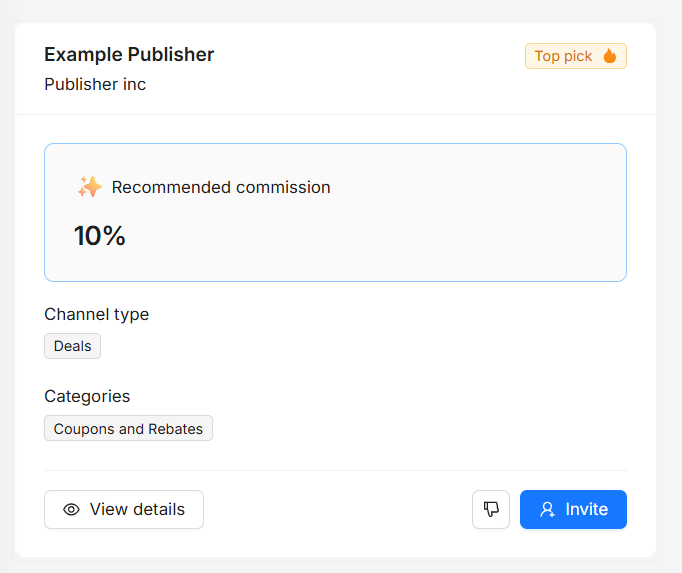682x573 pixels.
Task: Open View details for this publisher
Action: click(124, 509)
